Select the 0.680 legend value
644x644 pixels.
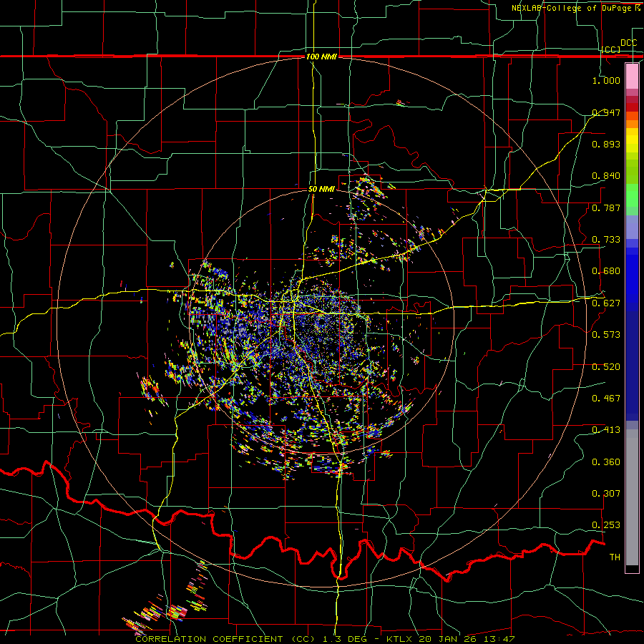(606, 271)
